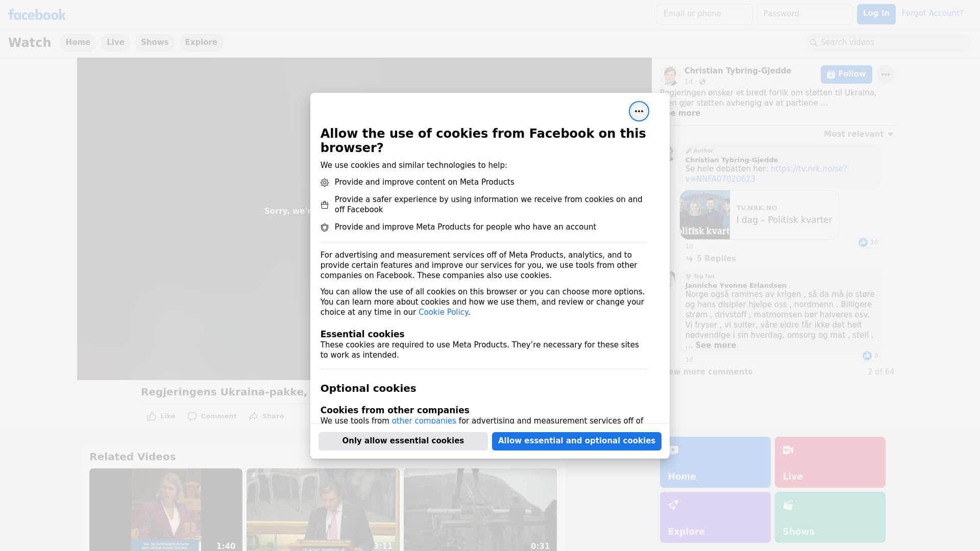Click the Like thumbs-up icon under the video

point(152,416)
